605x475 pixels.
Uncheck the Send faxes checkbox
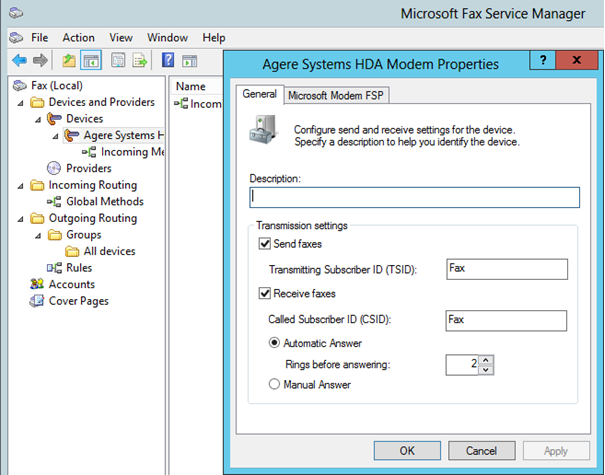tap(265, 244)
